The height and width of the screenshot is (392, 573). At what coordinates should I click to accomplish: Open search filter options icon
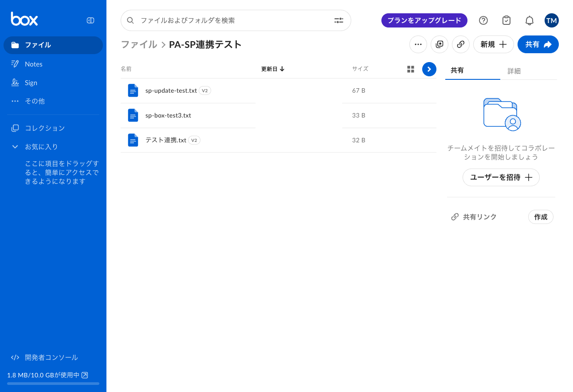click(339, 20)
